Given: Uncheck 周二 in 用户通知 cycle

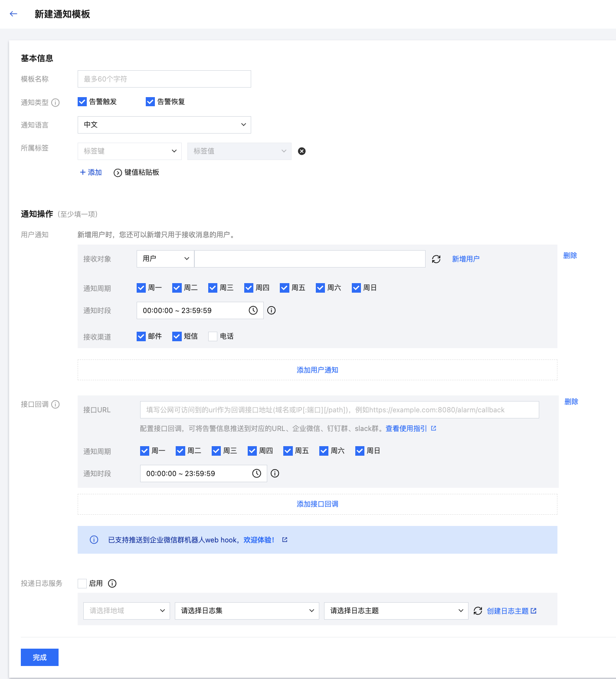Looking at the screenshot, I should tap(177, 288).
